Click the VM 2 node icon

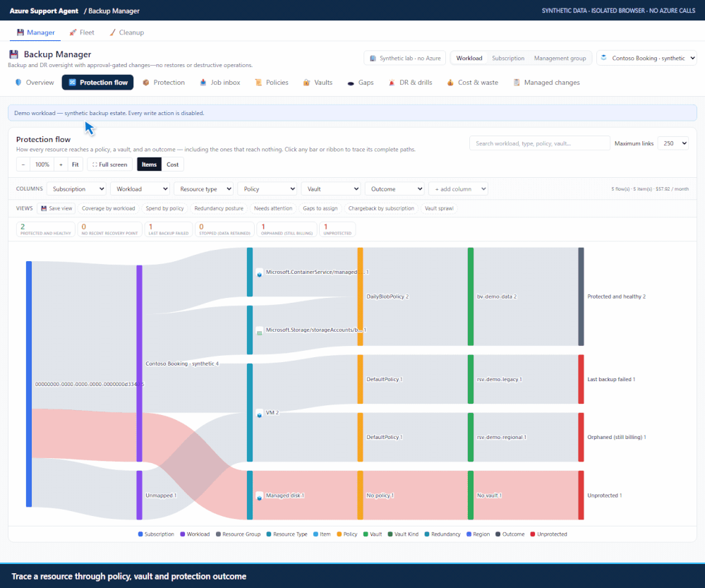[260, 414]
